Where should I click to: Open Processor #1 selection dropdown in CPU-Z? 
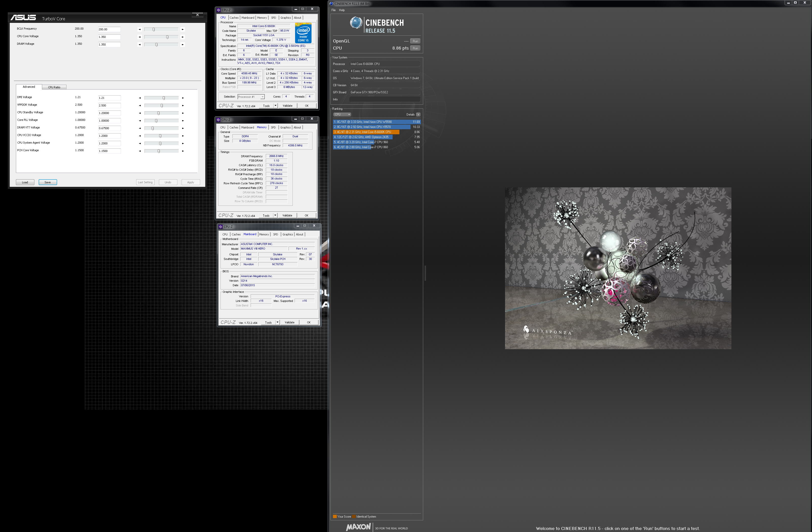point(251,97)
